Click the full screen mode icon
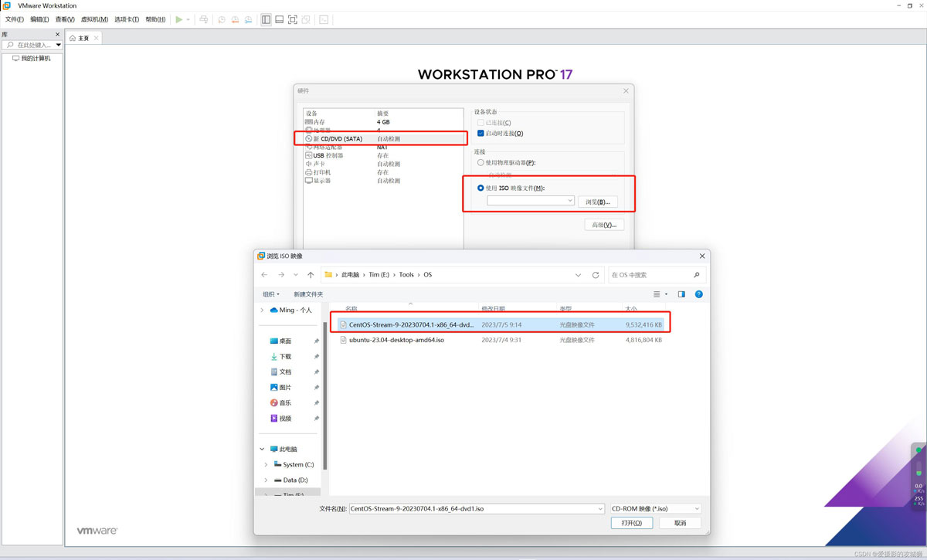Image resolution: width=927 pixels, height=560 pixels. (292, 19)
